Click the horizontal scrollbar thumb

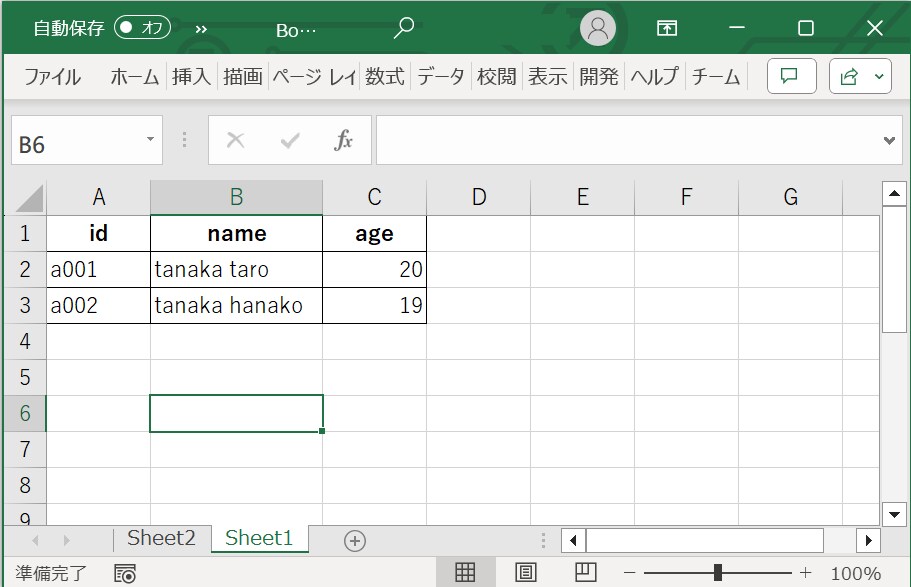705,541
